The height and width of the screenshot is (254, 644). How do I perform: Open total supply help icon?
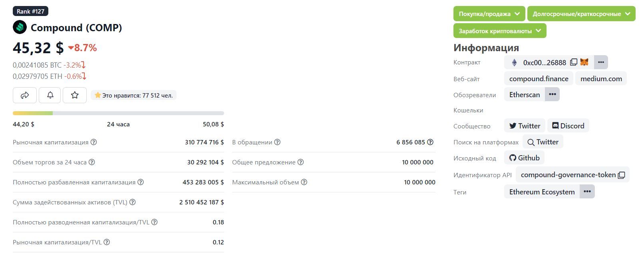click(301, 162)
